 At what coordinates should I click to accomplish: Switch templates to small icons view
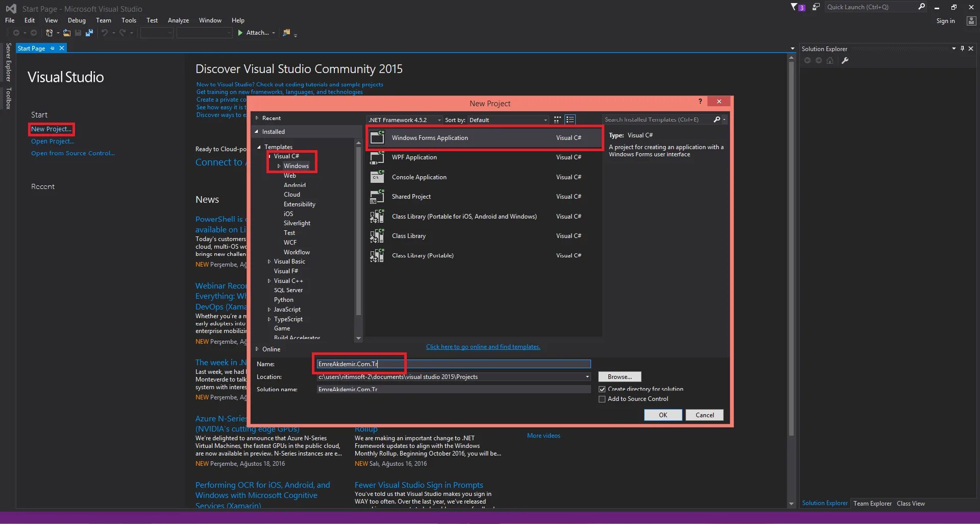pos(557,120)
